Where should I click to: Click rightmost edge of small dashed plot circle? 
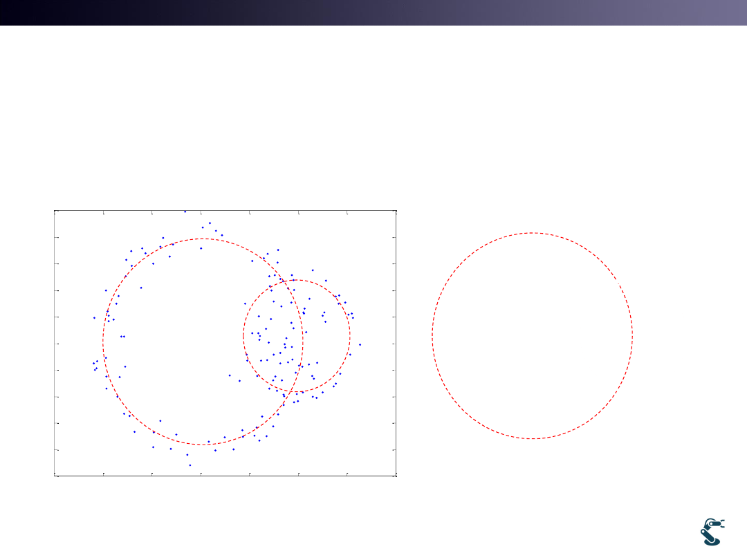[x=350, y=336]
